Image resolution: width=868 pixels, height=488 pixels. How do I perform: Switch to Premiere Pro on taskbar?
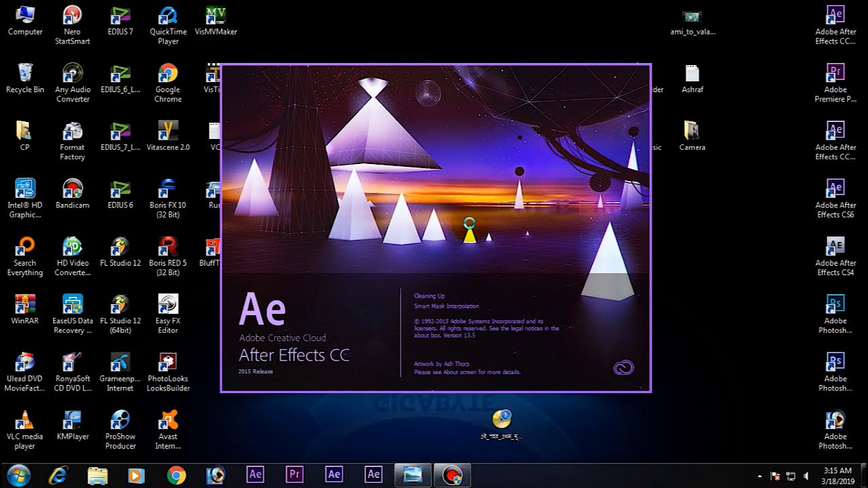[x=294, y=475]
